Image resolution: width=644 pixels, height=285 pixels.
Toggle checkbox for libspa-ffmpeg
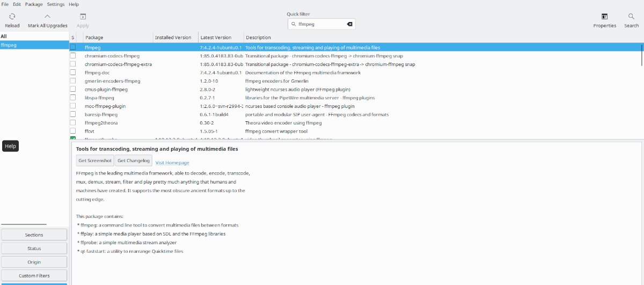(x=73, y=98)
